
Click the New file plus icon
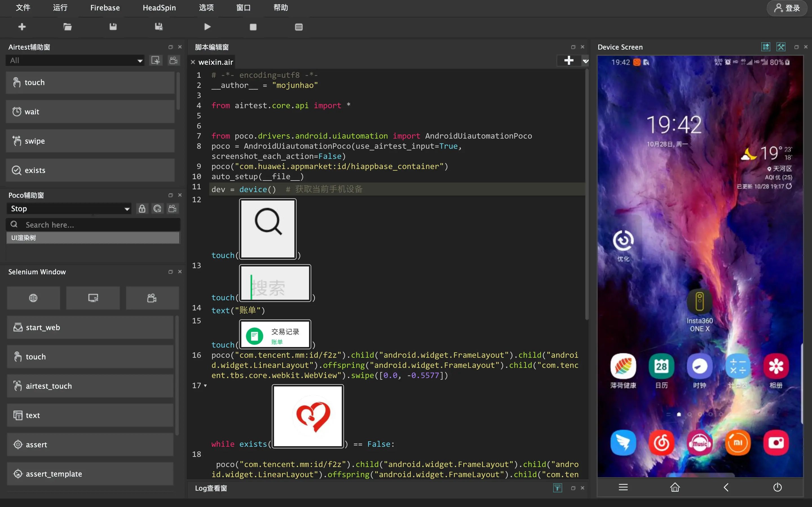[22, 27]
